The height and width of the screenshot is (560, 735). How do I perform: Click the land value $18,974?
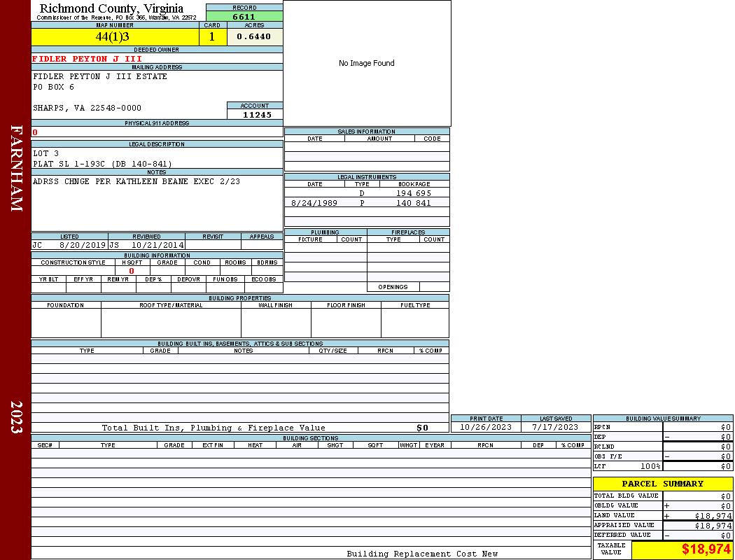click(x=713, y=515)
